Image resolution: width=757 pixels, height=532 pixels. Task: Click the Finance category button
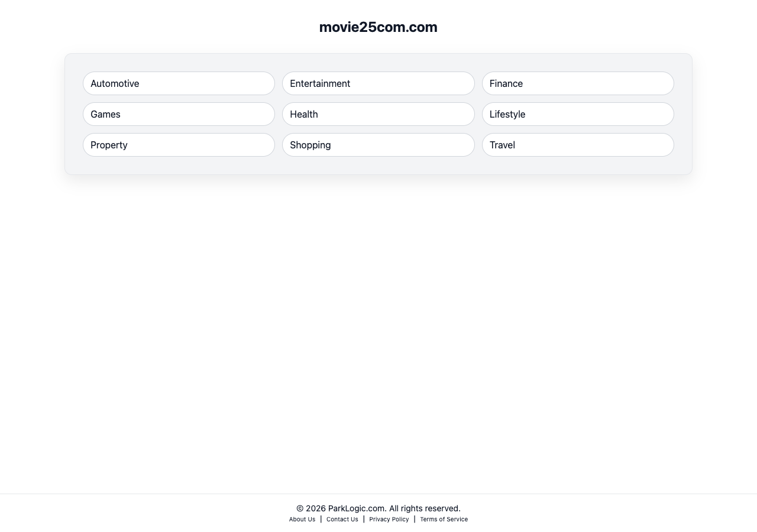(577, 83)
